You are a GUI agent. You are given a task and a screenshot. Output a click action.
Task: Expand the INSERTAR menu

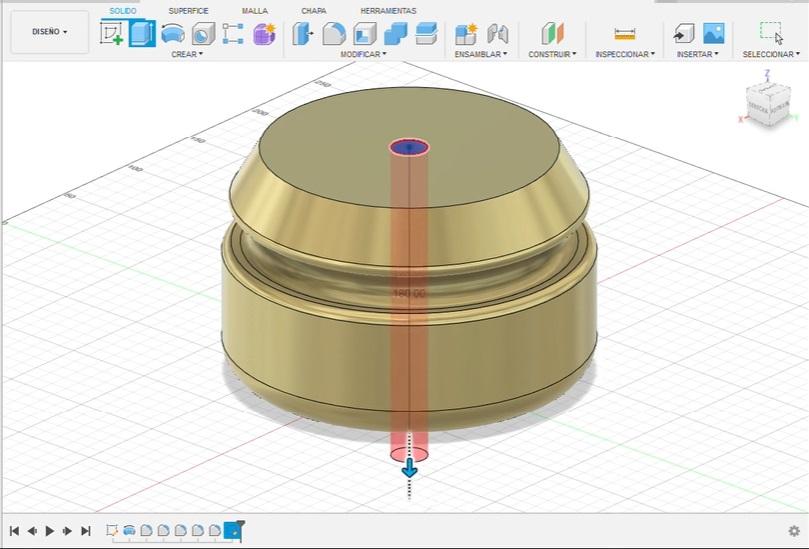tap(697, 54)
